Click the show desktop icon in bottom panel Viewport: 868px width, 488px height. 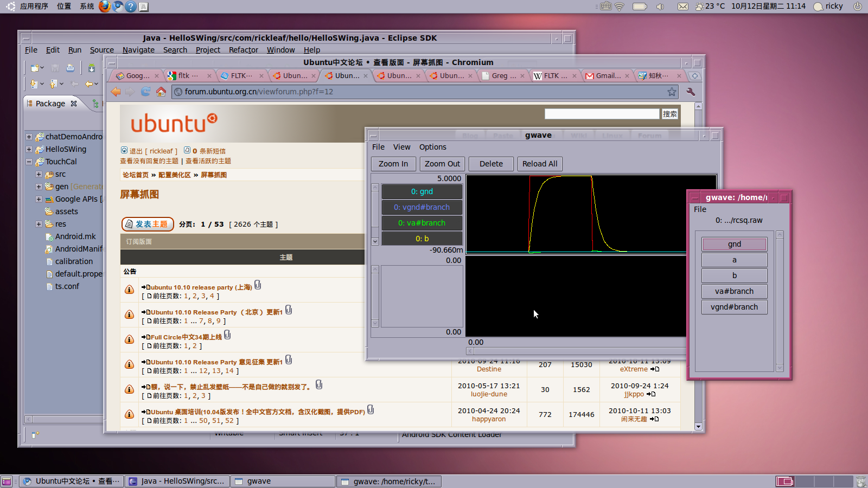click(7, 481)
